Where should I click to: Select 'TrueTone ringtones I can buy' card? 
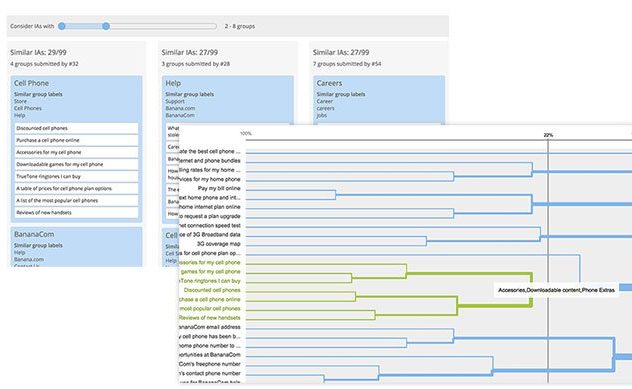click(x=77, y=177)
